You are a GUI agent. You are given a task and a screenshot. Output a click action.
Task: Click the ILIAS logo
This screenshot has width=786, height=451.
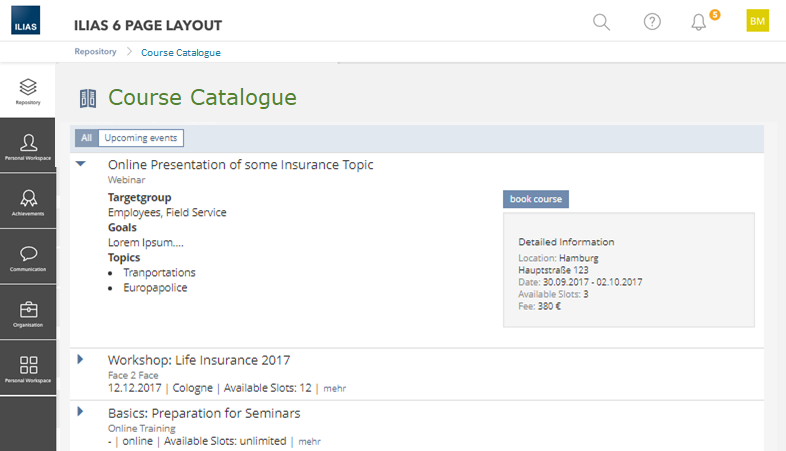click(26, 21)
